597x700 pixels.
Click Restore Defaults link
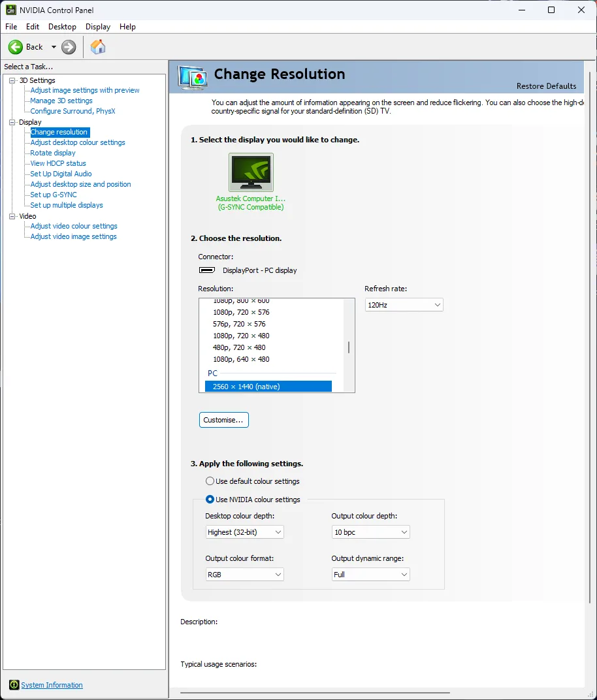(x=546, y=86)
